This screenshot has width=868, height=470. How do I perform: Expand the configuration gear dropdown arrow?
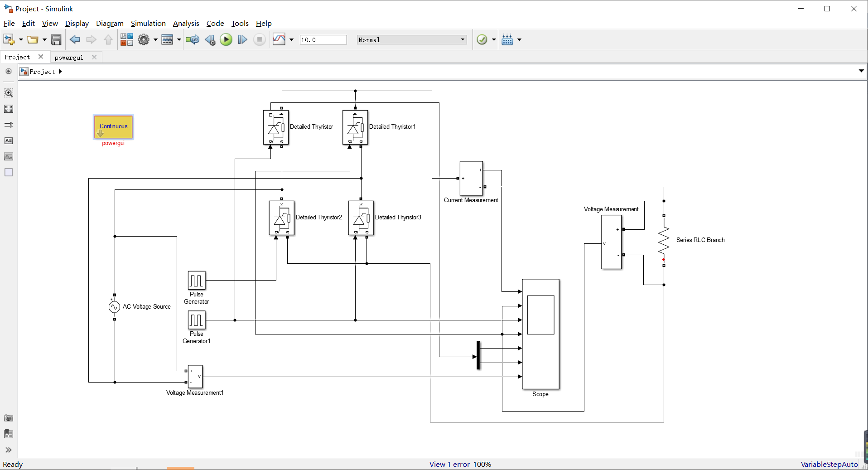[155, 40]
